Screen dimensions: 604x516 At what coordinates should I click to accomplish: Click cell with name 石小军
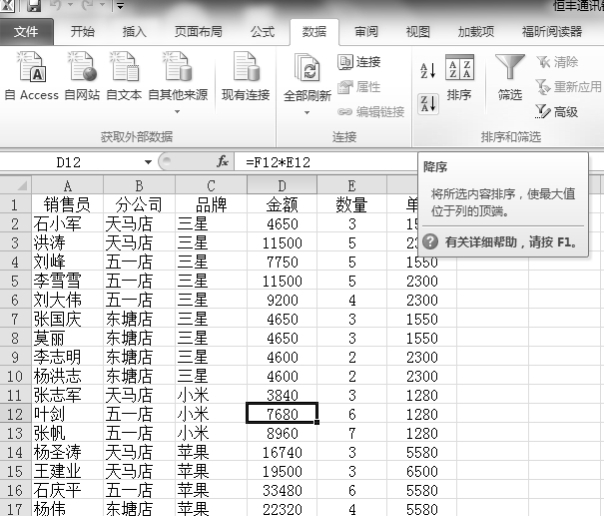pos(67,224)
